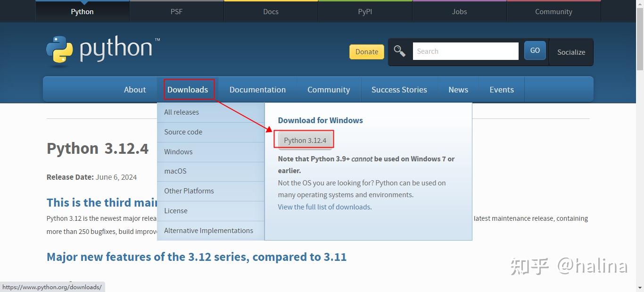Go to the Jobs top-bar tab
The image size is (644, 292).
(x=460, y=11)
